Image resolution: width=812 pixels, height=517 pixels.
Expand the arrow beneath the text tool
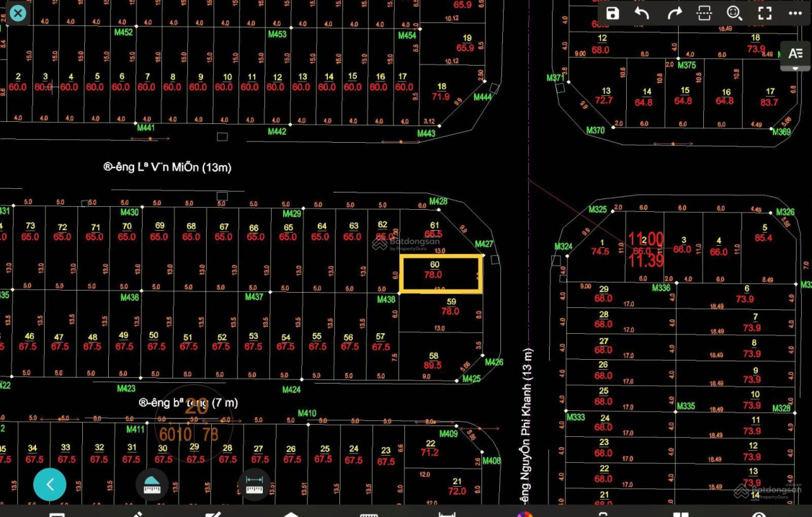[x=795, y=68]
